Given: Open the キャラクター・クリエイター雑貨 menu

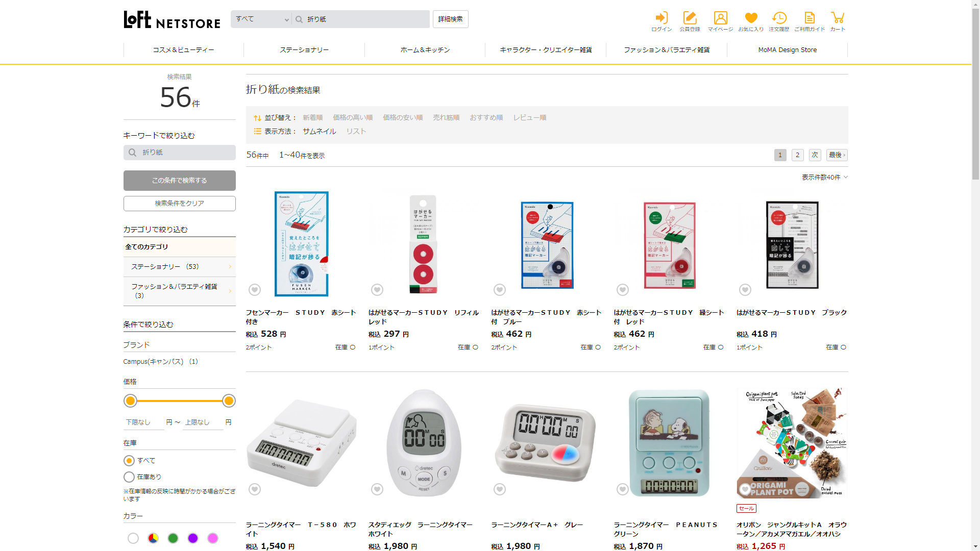Looking at the screenshot, I should 546,50.
